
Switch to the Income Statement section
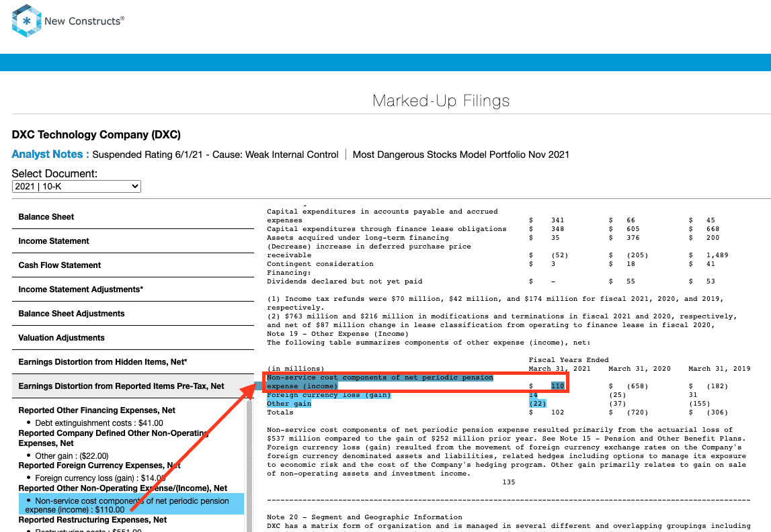point(133,240)
